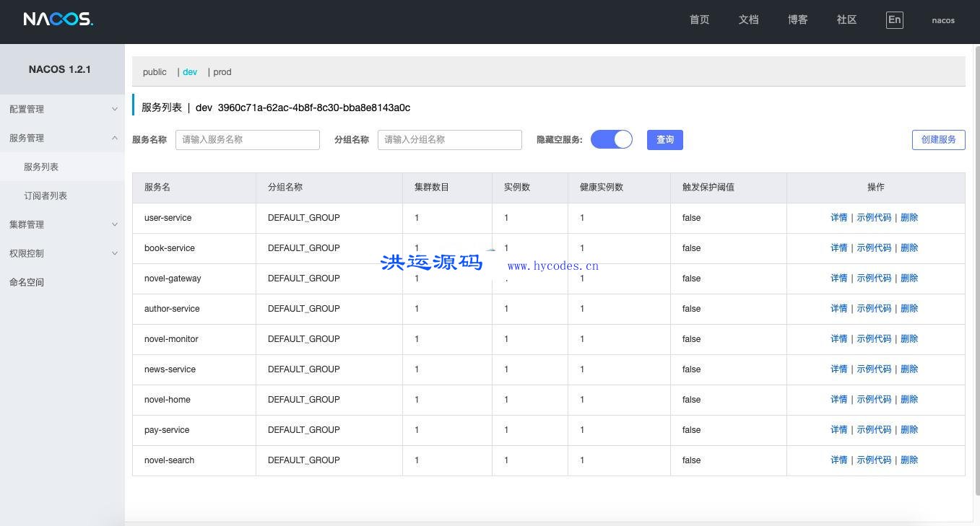Focus the 分组名称 input field

point(450,140)
